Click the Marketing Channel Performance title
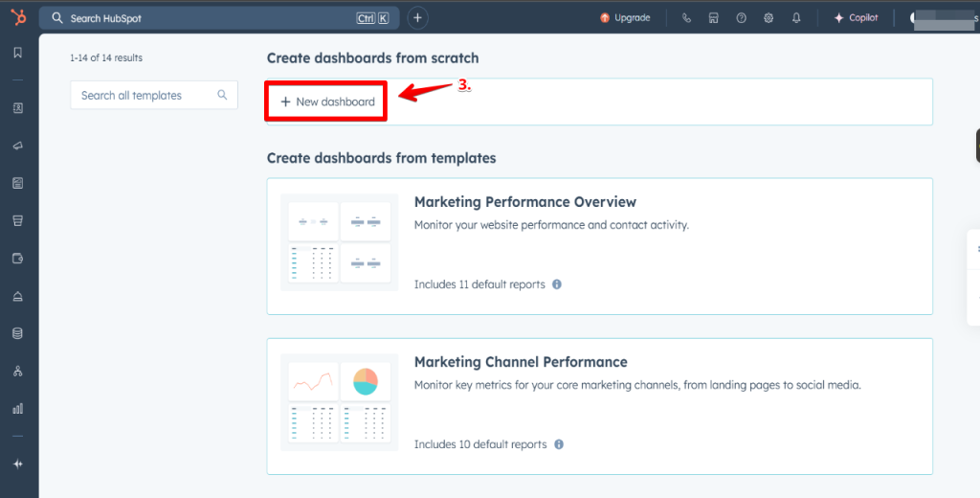This screenshot has width=980, height=498. click(x=521, y=362)
